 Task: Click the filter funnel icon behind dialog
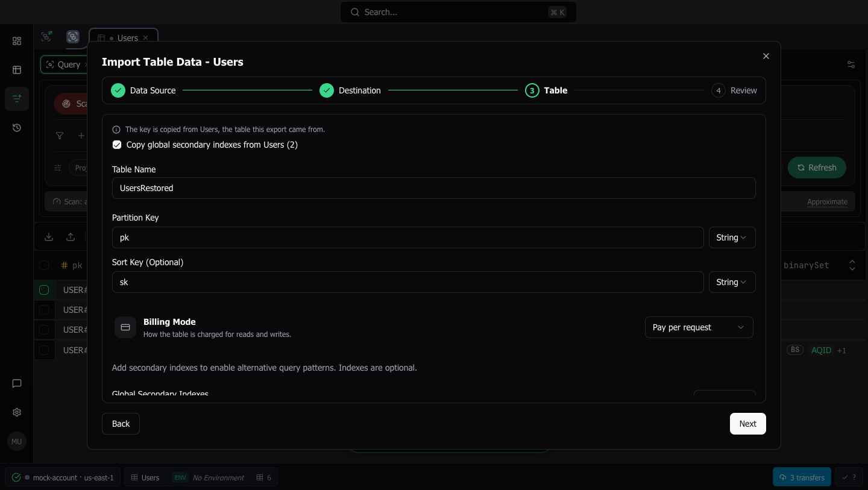[60, 136]
